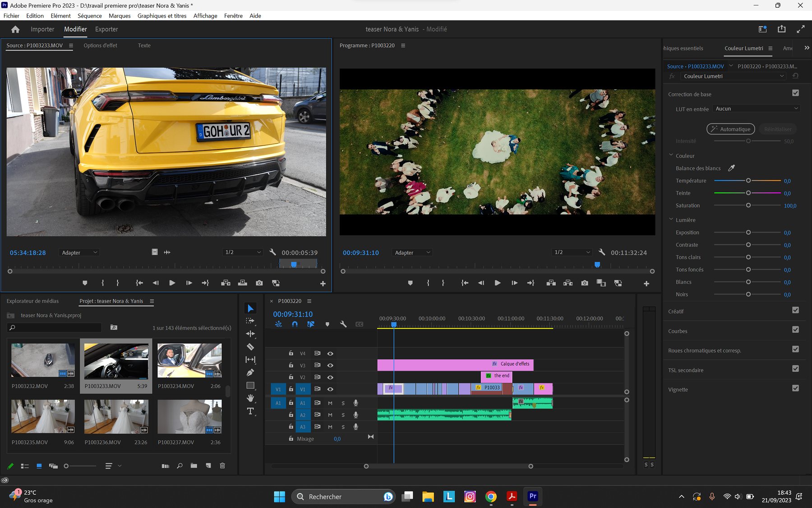Select the Razor tool

click(250, 347)
